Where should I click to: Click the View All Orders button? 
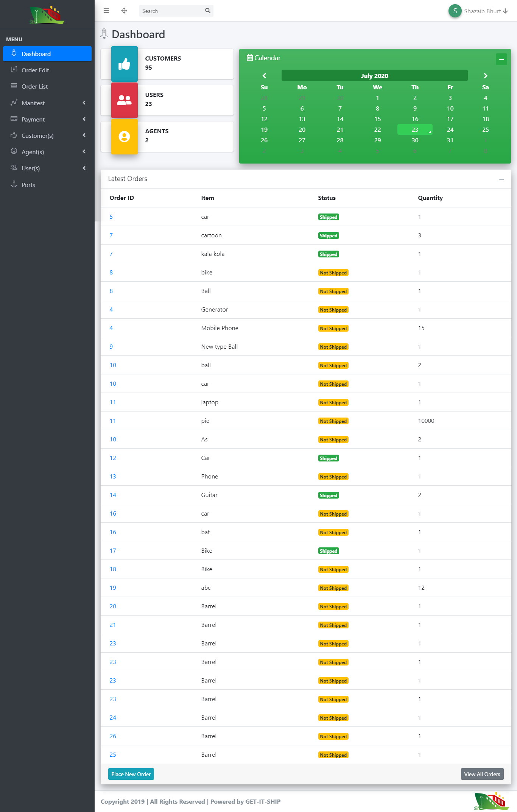click(x=482, y=774)
